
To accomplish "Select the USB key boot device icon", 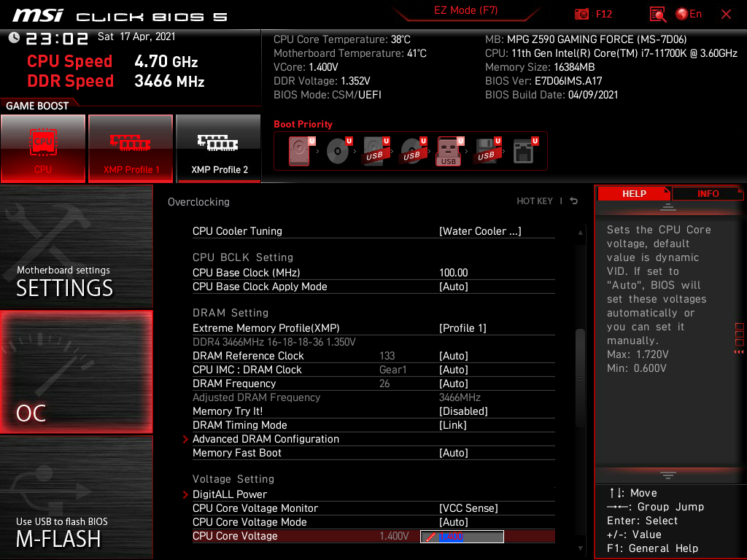I will (449, 151).
